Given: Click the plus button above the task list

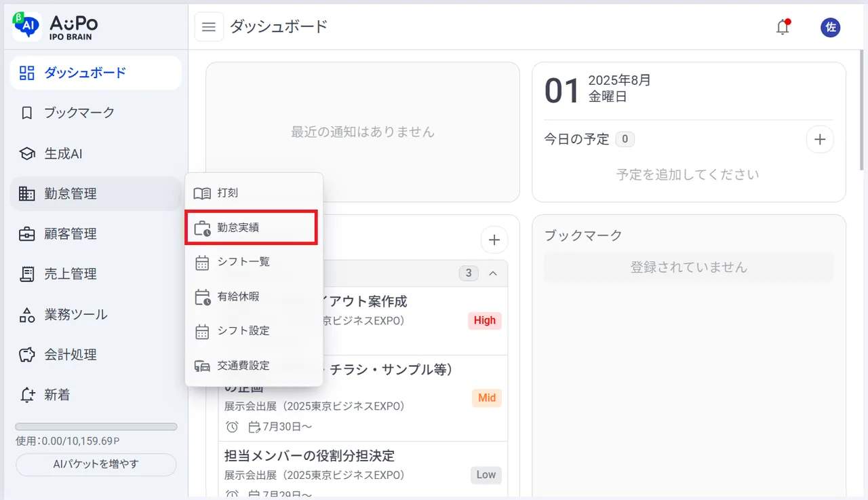Looking at the screenshot, I should coord(494,239).
